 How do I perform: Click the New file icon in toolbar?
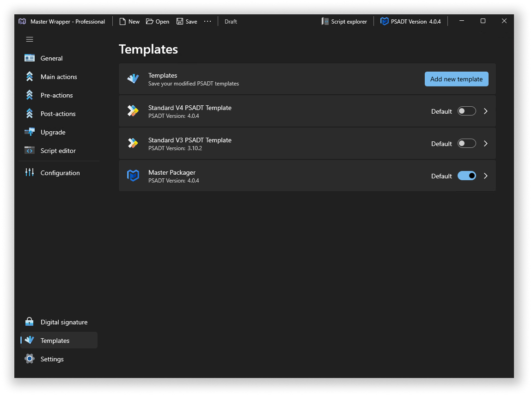tap(122, 22)
